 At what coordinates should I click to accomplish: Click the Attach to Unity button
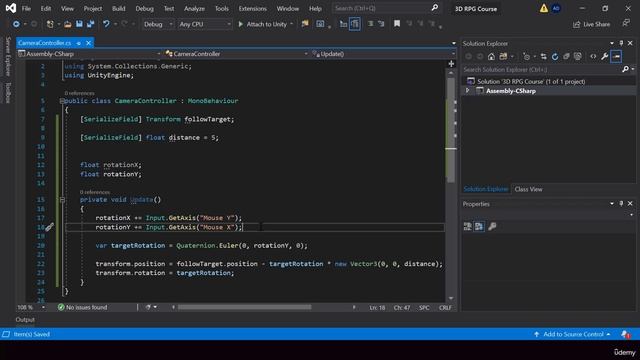262,24
